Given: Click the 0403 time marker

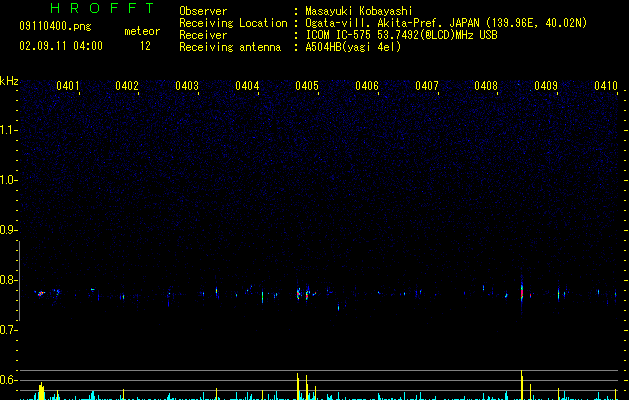Looking at the screenshot, I should tap(187, 86).
